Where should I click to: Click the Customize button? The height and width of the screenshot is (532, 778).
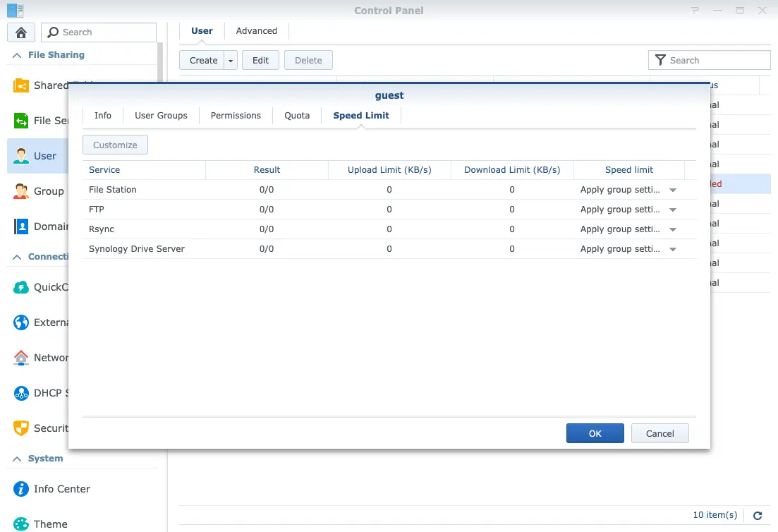click(115, 145)
